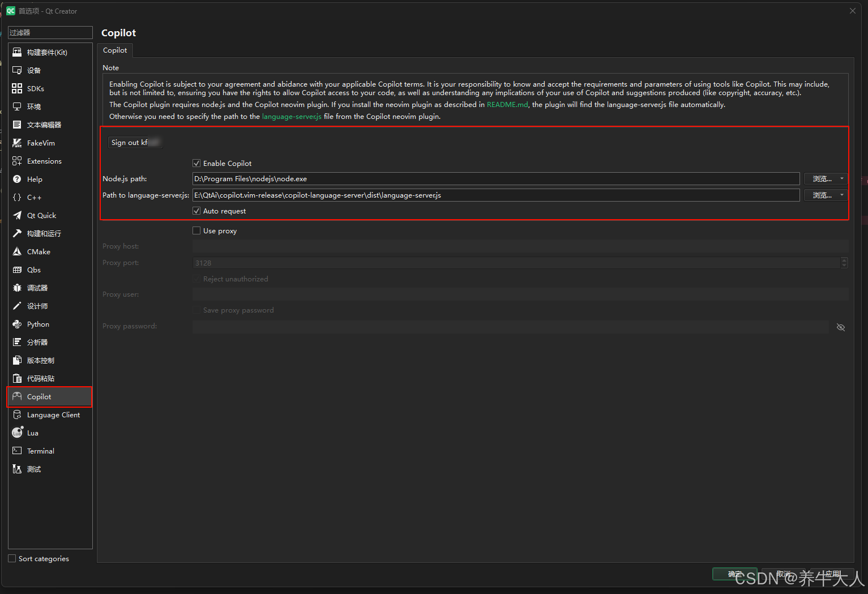Open the SDKs category icon
This screenshot has height=594, width=868.
[x=17, y=88]
